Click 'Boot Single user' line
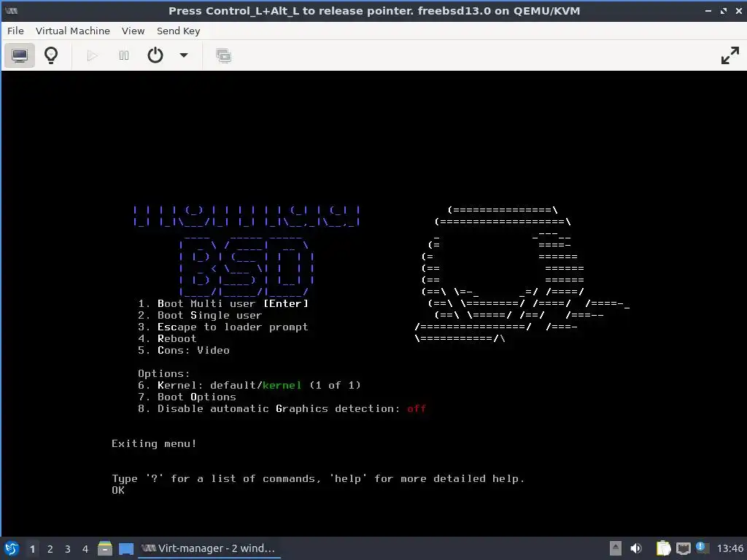 [x=200, y=315]
